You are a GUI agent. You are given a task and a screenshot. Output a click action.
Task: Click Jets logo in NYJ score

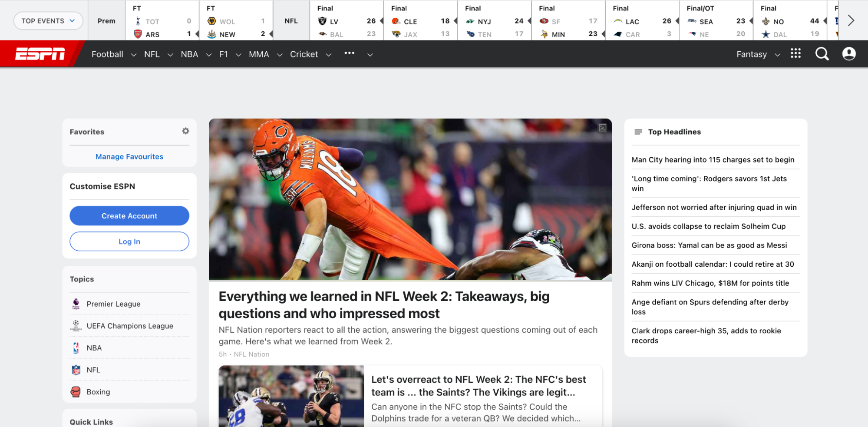click(x=470, y=21)
